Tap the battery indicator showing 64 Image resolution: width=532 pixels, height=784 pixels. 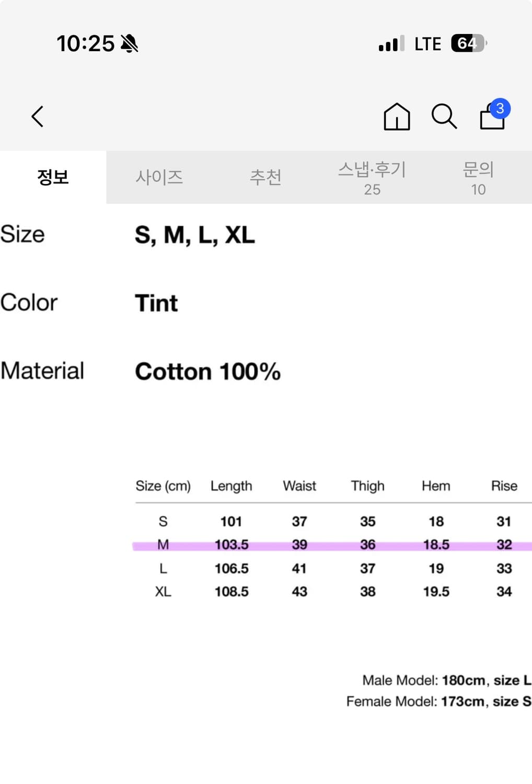tap(468, 43)
